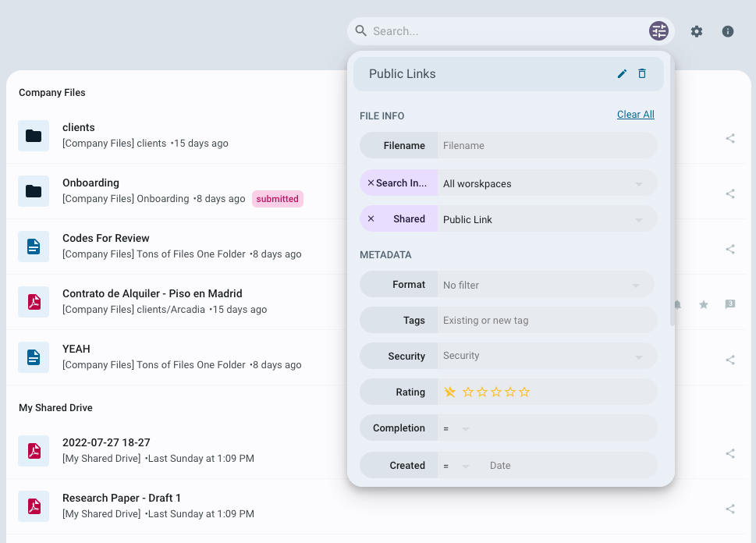Open the info icon at top right
The image size is (756, 543).
point(728,31)
